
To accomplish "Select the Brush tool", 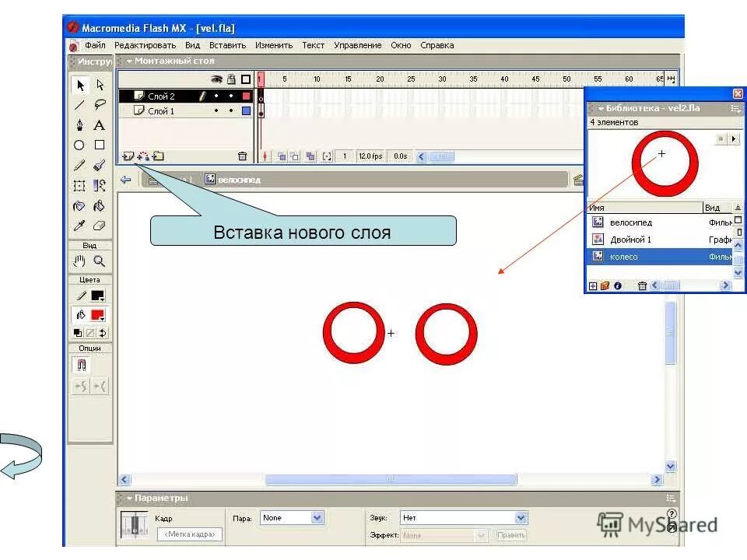I will pyautogui.click(x=99, y=165).
